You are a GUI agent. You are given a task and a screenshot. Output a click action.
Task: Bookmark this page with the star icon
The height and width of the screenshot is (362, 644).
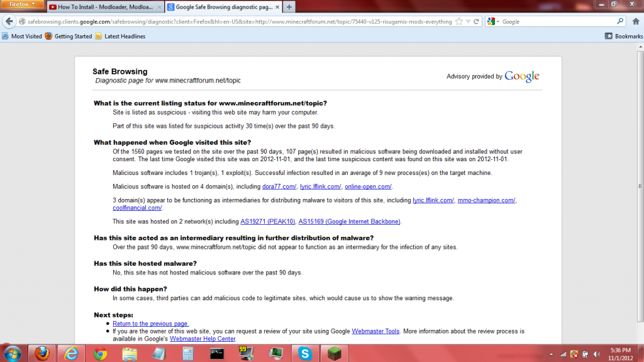click(x=459, y=21)
